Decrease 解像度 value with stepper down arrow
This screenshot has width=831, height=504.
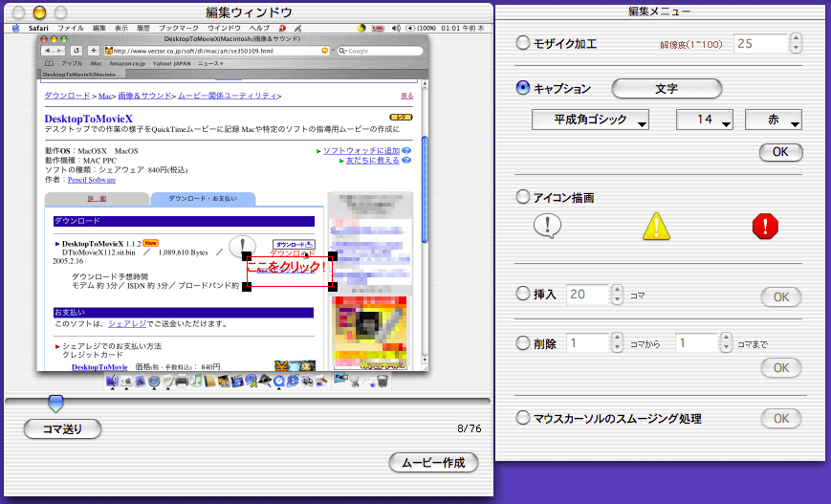(795, 48)
